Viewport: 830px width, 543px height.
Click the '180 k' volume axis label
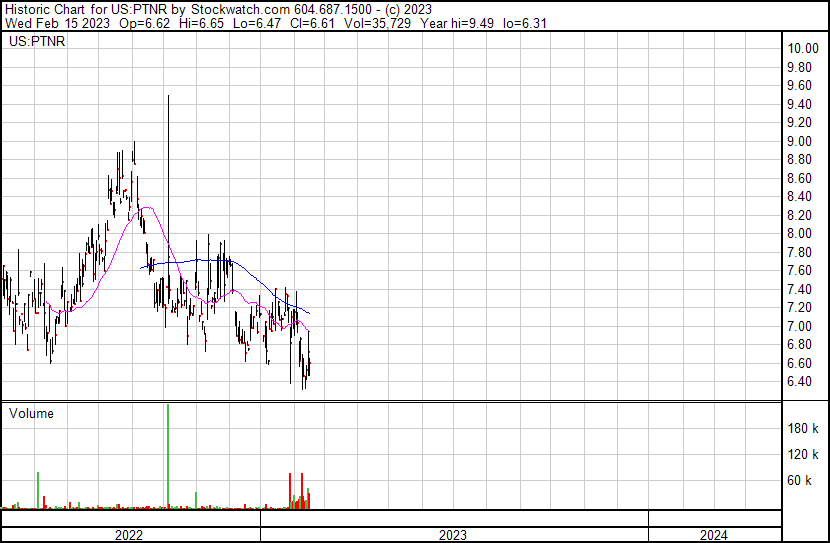803,428
